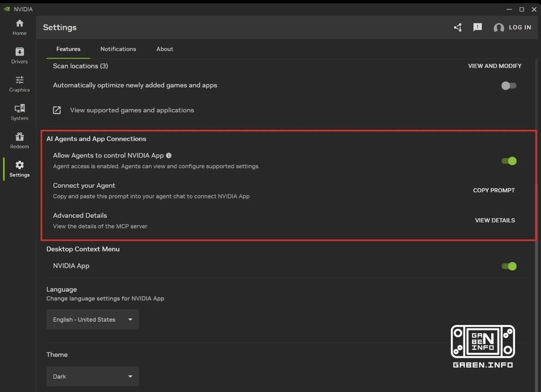Image resolution: width=541 pixels, height=392 pixels.
Task: Switch to the Notifications tab
Action: (x=118, y=49)
